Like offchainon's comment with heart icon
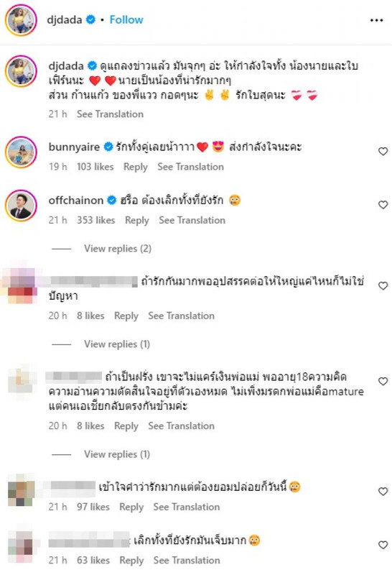The image size is (392, 575). pos(383,205)
